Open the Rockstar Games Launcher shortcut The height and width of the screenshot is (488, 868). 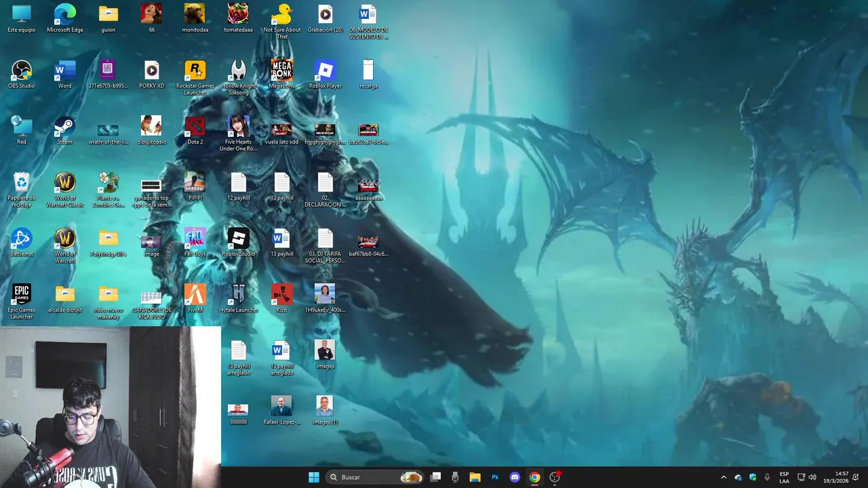(195, 77)
